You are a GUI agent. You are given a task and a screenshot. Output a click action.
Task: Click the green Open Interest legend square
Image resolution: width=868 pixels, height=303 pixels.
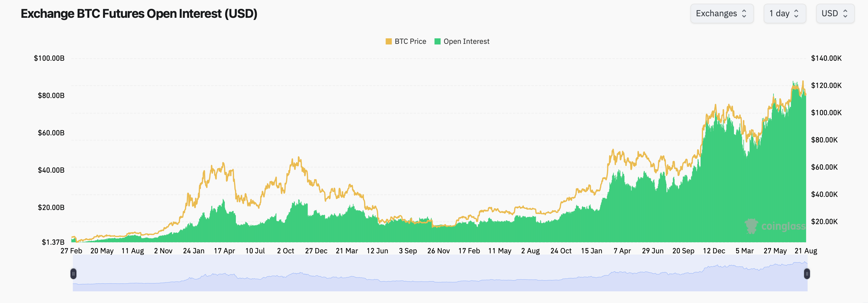coord(437,41)
